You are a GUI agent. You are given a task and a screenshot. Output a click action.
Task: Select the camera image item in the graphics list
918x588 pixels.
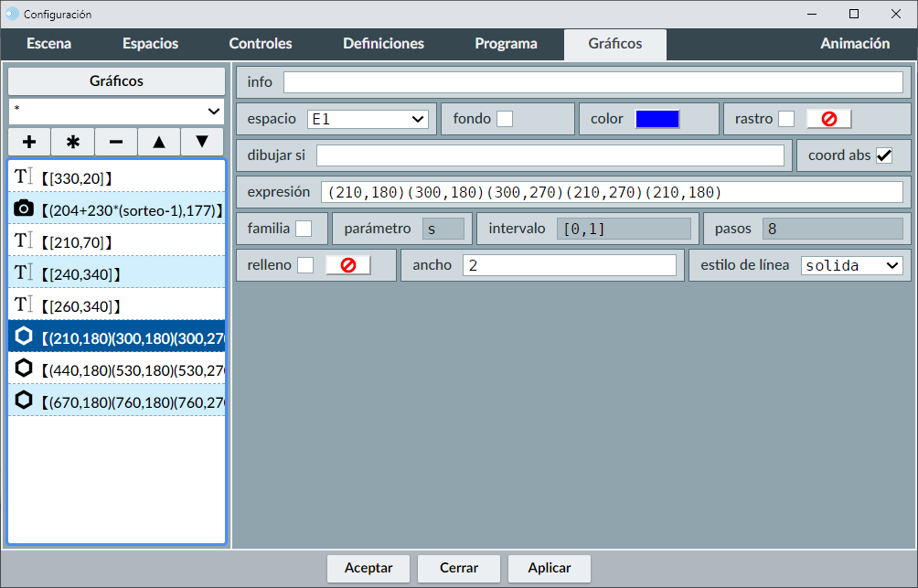click(x=117, y=210)
